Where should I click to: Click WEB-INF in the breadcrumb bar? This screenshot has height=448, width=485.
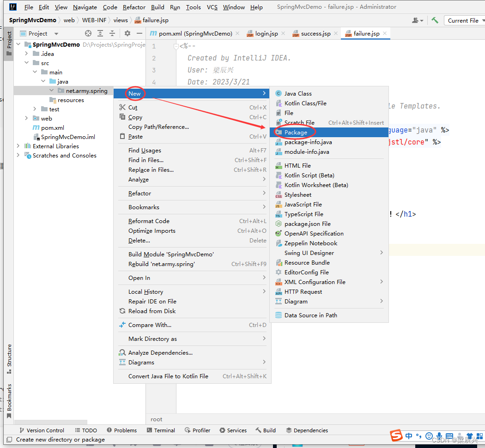[x=94, y=20]
